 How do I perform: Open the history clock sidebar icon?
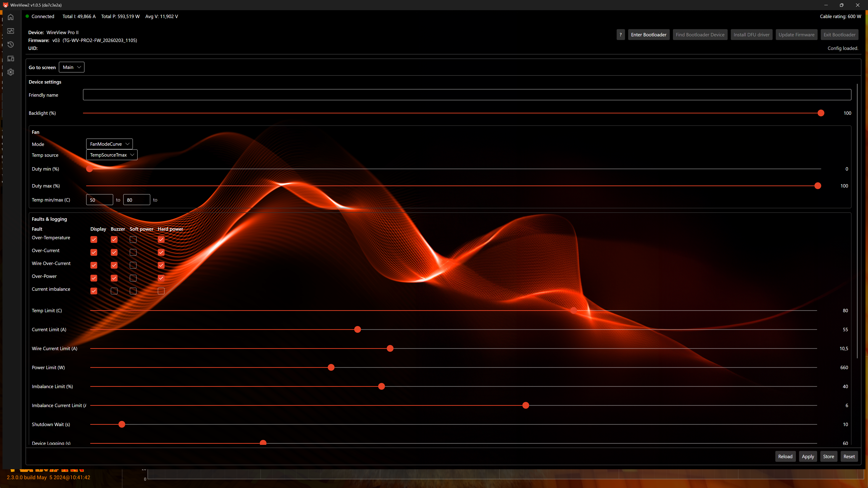[x=11, y=45]
